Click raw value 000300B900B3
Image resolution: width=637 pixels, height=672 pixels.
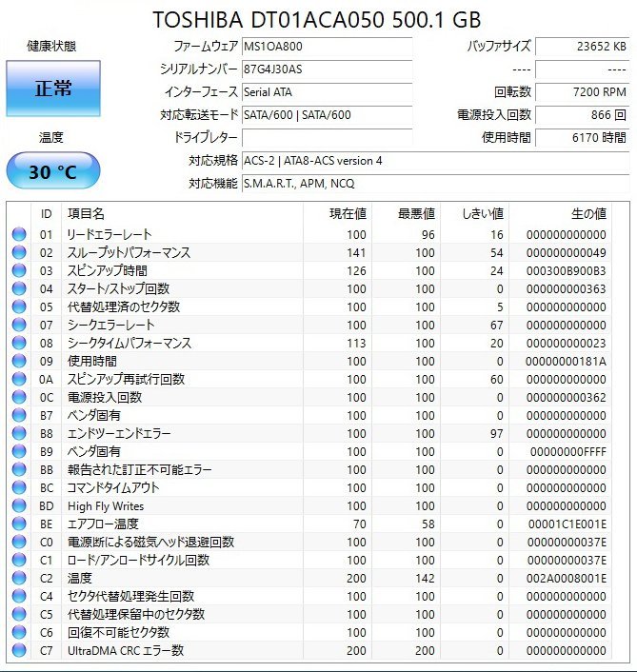[x=567, y=271]
